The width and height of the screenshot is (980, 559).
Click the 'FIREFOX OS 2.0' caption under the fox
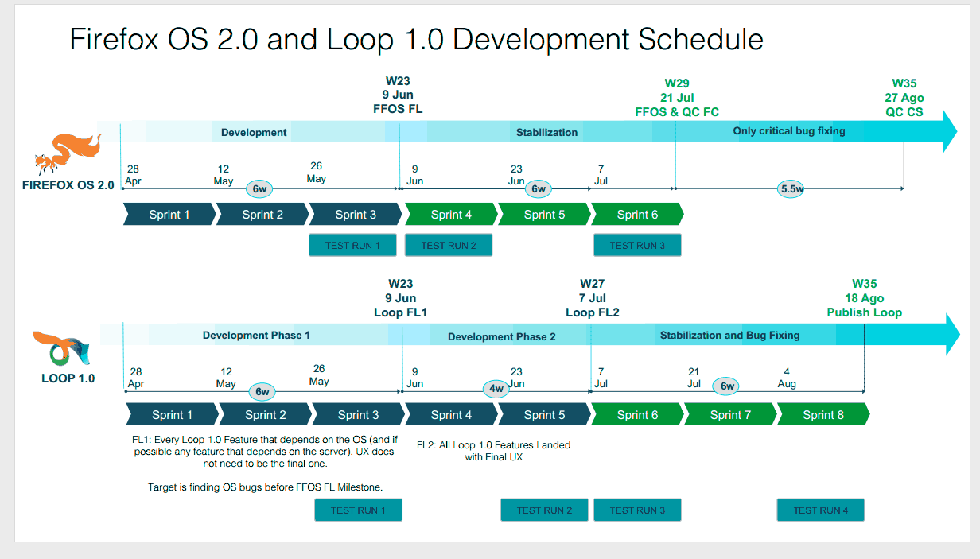tap(68, 184)
